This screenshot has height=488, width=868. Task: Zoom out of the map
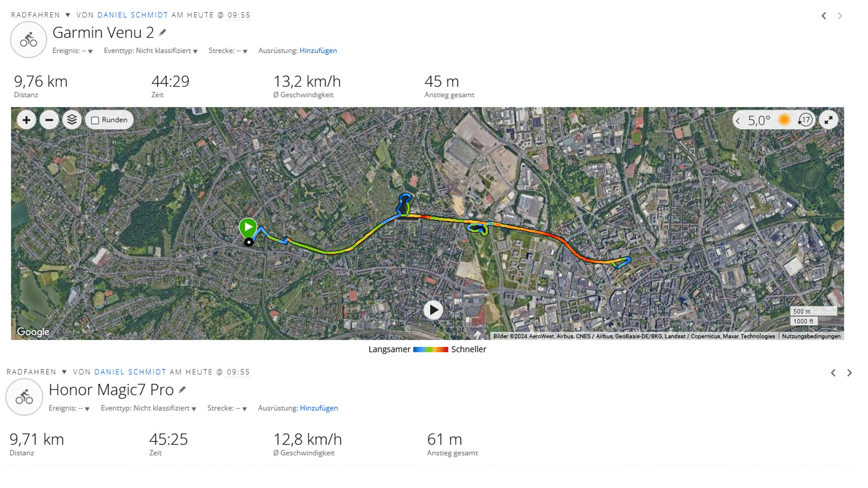click(x=49, y=120)
